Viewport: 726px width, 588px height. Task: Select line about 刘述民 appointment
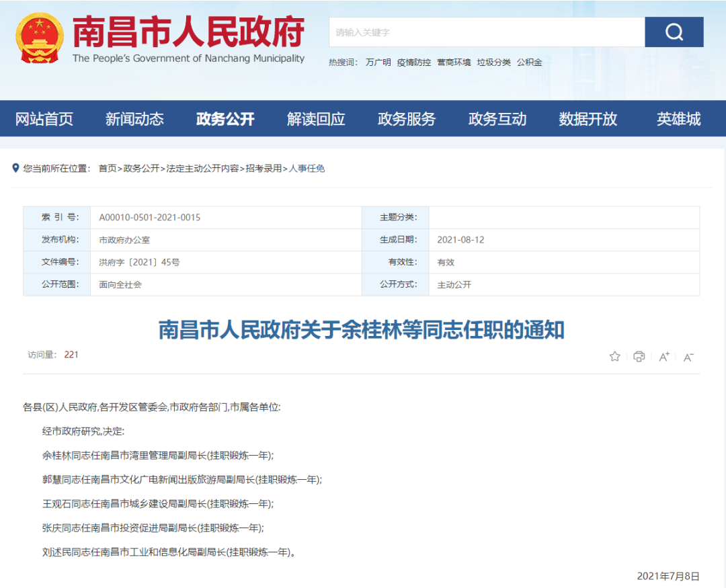tap(169, 552)
